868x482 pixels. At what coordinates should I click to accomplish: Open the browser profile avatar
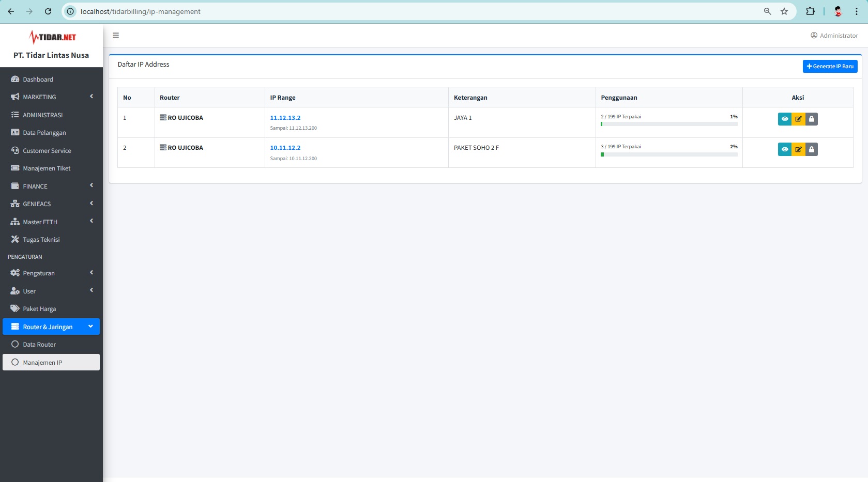838,11
